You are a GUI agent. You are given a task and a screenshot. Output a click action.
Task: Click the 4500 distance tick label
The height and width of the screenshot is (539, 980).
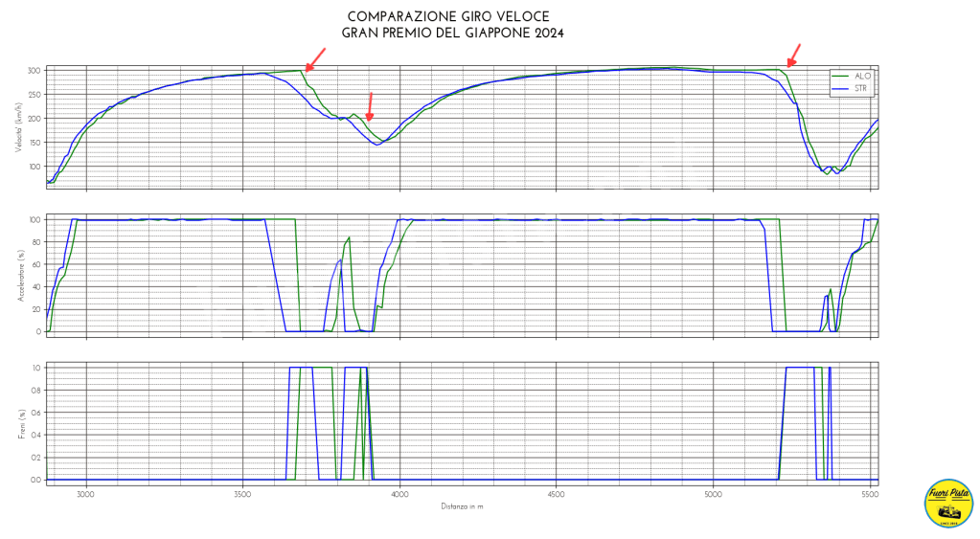(x=556, y=494)
